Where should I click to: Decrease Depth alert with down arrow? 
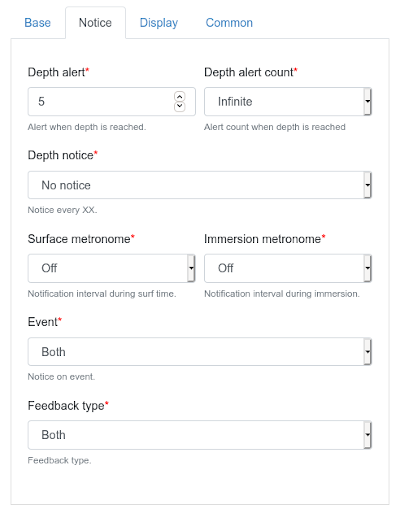click(180, 106)
